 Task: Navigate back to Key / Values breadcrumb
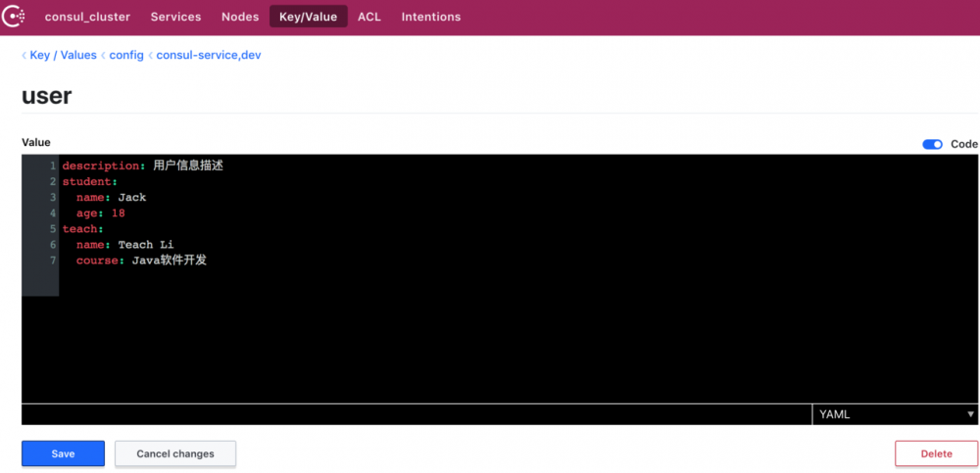[x=63, y=55]
